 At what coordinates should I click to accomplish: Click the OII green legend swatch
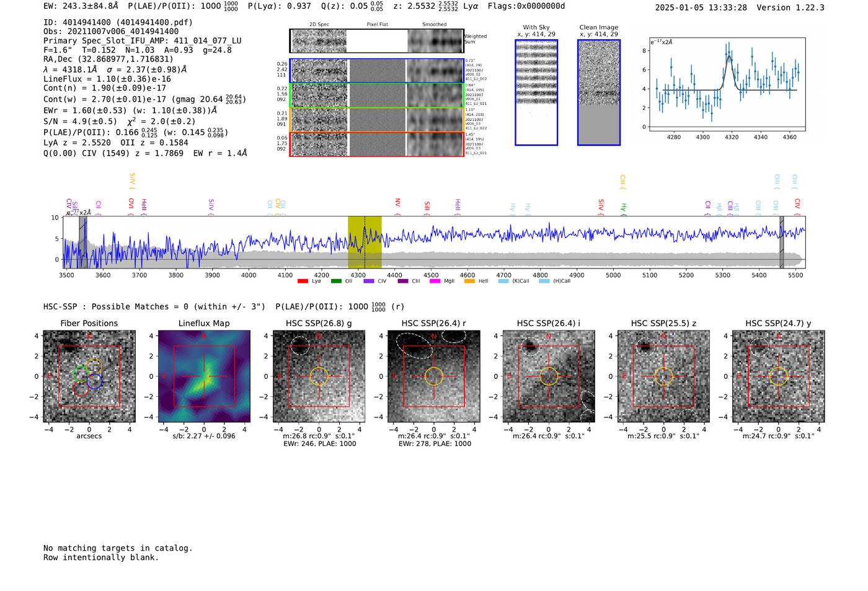[x=336, y=282]
